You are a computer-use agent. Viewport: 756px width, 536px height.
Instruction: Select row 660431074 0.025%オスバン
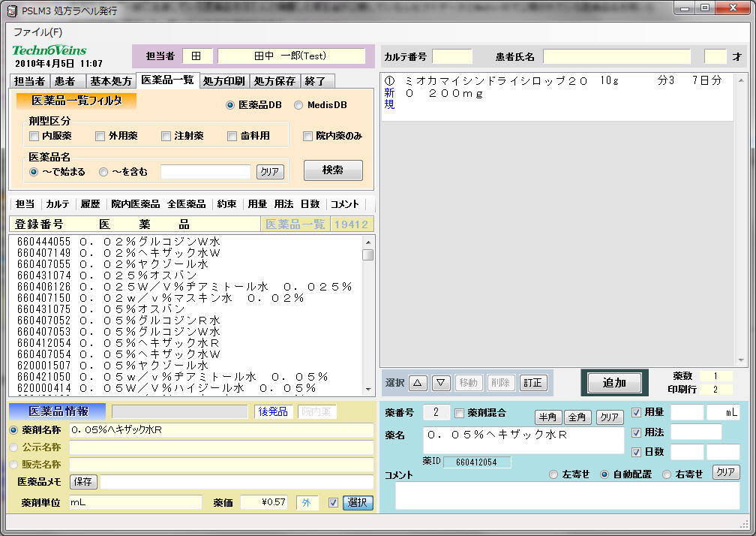click(x=186, y=276)
